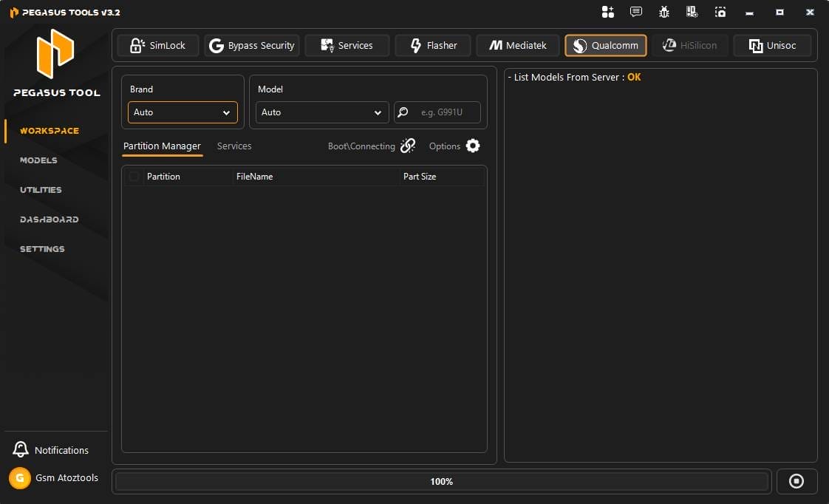Click the 100% progress bar
The image size is (829, 504).
(441, 481)
